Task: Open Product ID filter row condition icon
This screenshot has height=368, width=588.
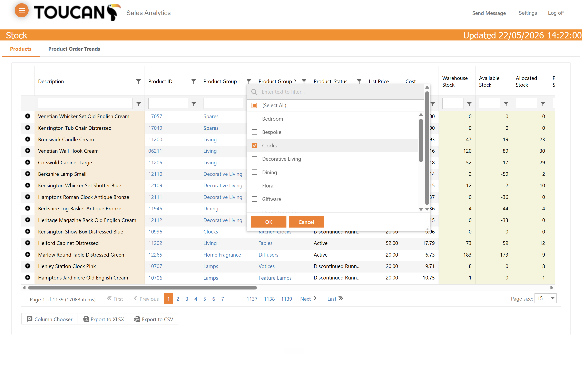Action: [194, 104]
